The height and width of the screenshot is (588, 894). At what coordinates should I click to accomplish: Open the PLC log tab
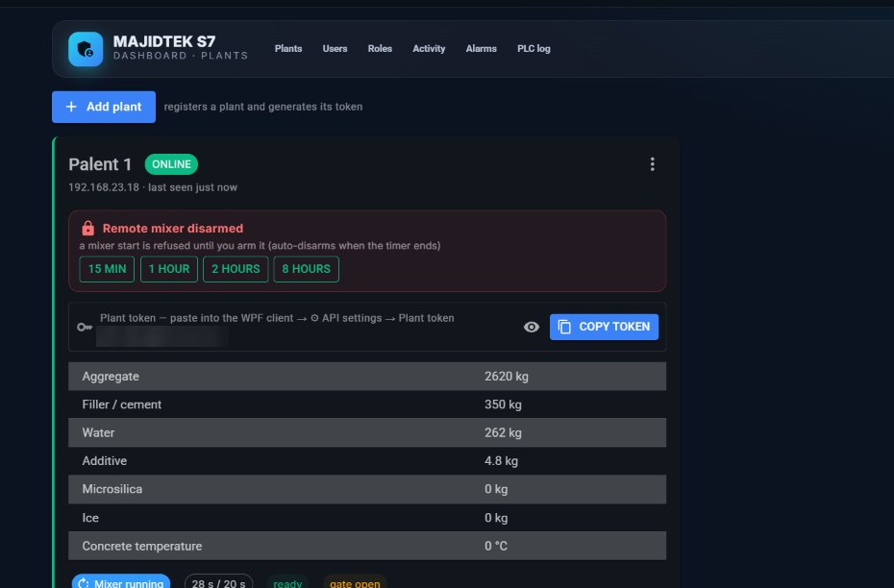(534, 49)
